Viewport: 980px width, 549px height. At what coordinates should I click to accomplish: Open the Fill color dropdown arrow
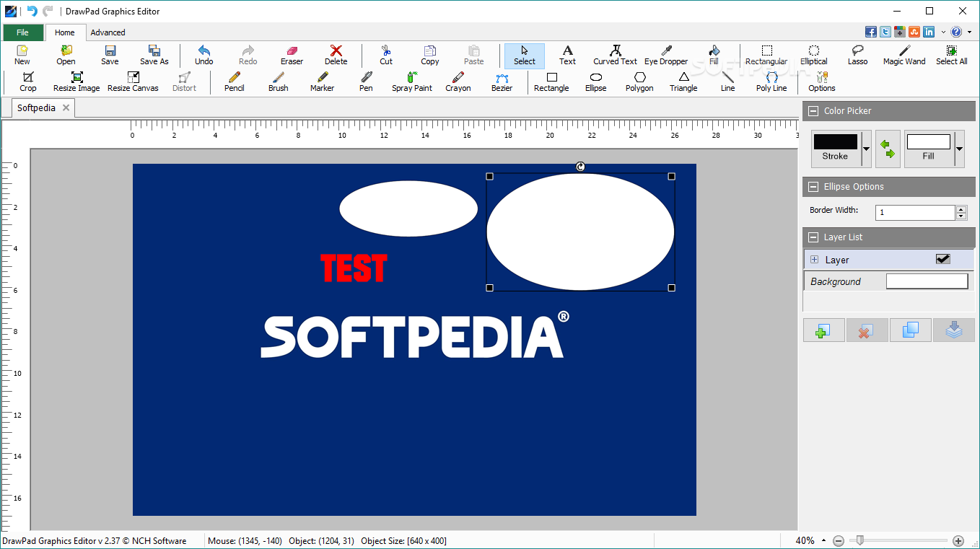point(959,149)
